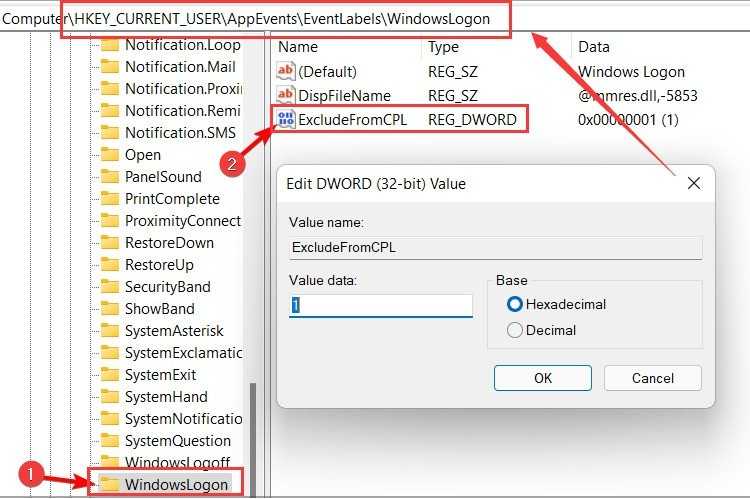Close the Edit DWORD dialog window
This screenshot has width=750, height=499.
point(694,183)
